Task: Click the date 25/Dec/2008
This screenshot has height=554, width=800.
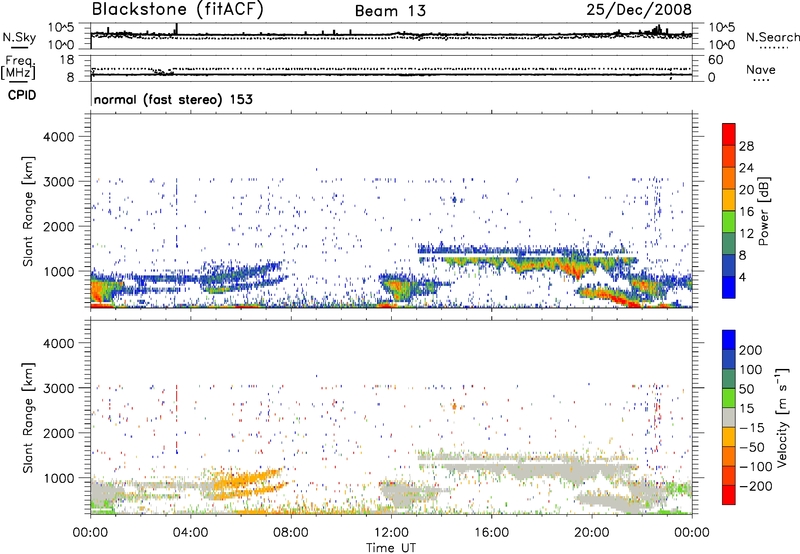Action: click(639, 10)
